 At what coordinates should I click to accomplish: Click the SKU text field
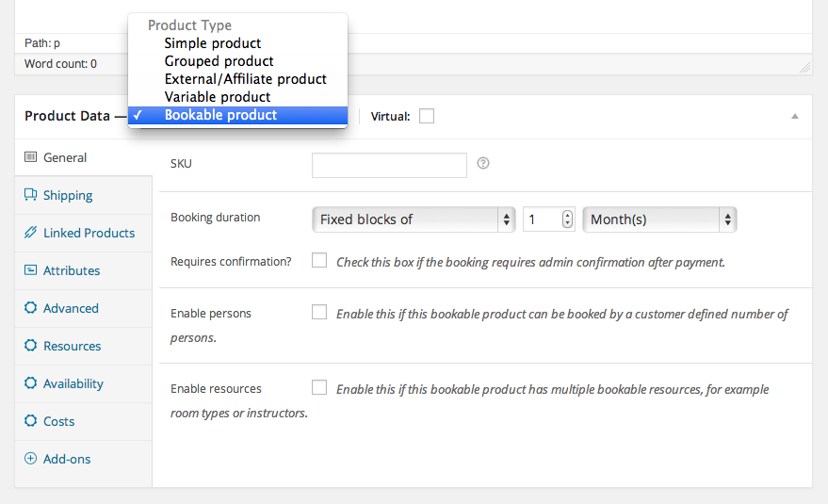tap(389, 165)
